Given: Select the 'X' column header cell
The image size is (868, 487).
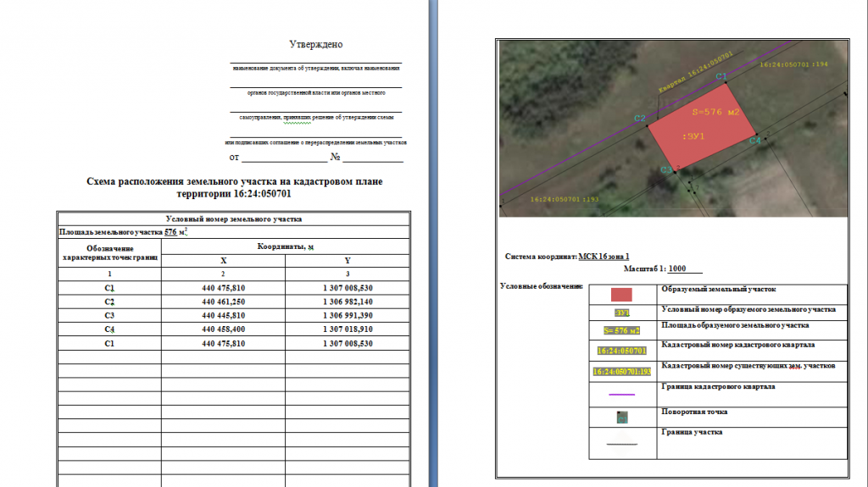Looking at the screenshot, I should tap(223, 261).
